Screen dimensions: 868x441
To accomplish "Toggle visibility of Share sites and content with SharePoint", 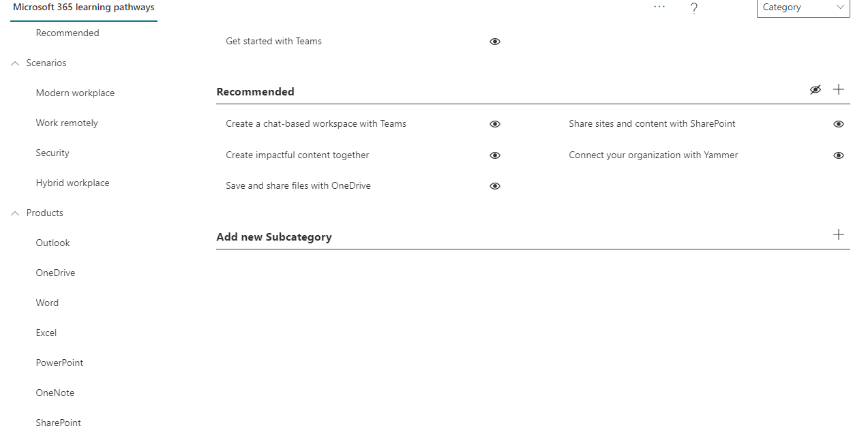I will pyautogui.click(x=838, y=124).
